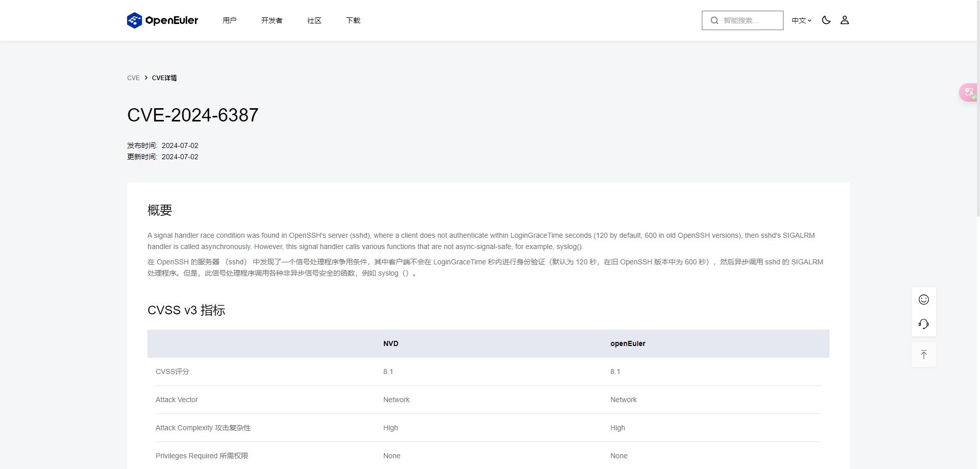980x469 pixels.
Task: Open the 社区 navigation menu
Action: tap(314, 20)
